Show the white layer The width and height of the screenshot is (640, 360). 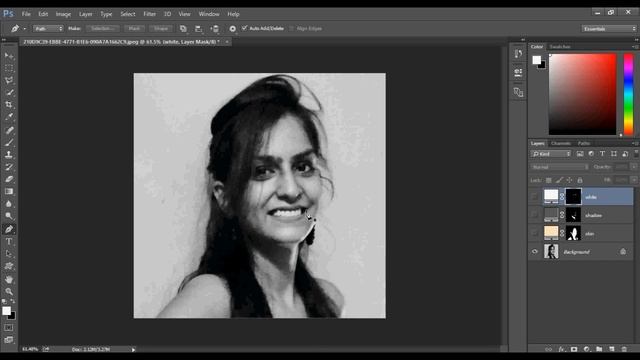point(535,197)
